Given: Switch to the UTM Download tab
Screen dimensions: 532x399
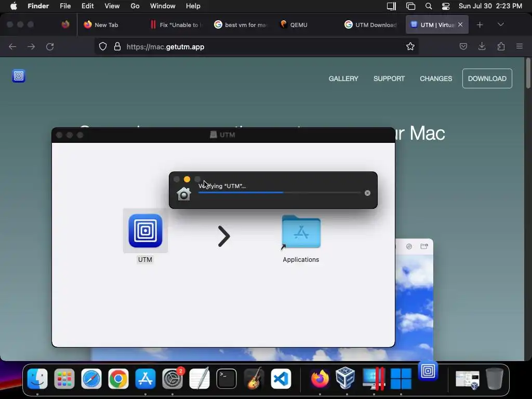Looking at the screenshot, I should (371, 25).
